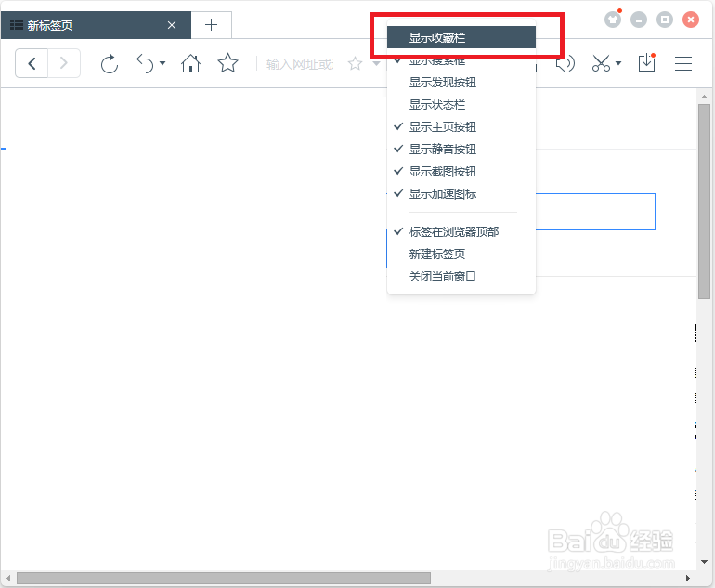The image size is (715, 588).
Task: Click the undo closed tab arrow icon
Action: tap(146, 63)
